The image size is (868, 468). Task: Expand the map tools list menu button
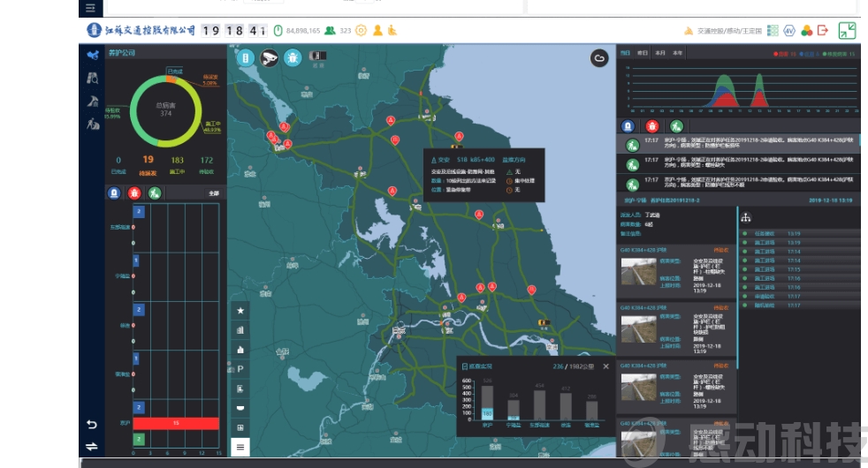pyautogui.click(x=240, y=447)
